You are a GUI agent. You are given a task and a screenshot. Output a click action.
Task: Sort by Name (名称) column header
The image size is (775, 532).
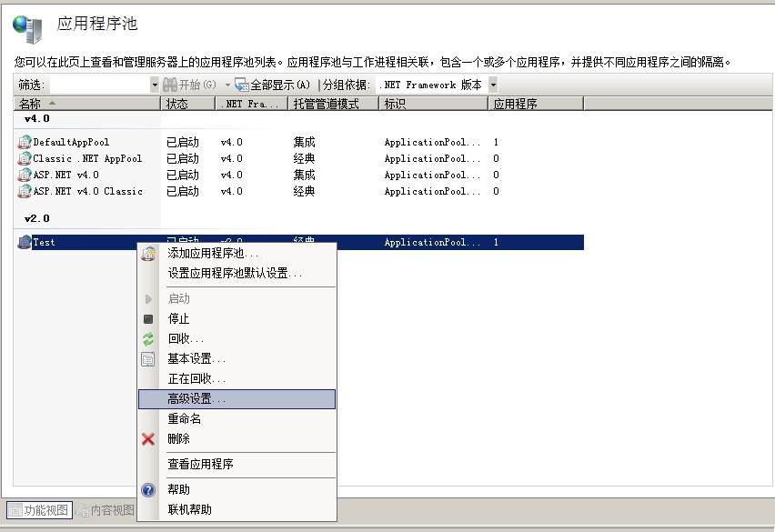point(87,104)
